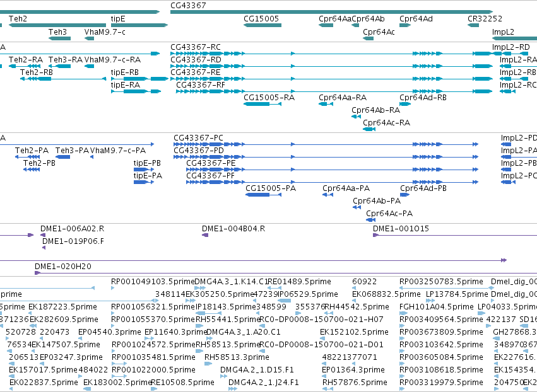Click the CG15005 gene bar
The image size is (537, 392).
263,25
